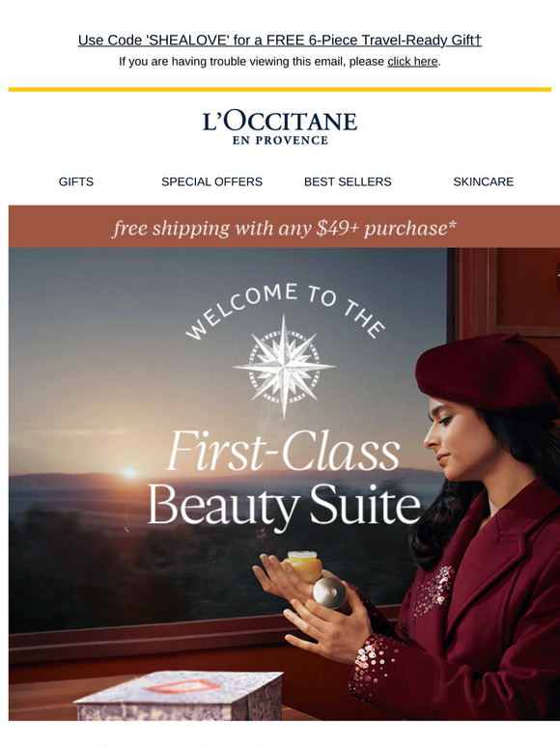Open the SPECIAL OFFERS navigation item
The width and height of the screenshot is (560, 747).
tap(211, 181)
